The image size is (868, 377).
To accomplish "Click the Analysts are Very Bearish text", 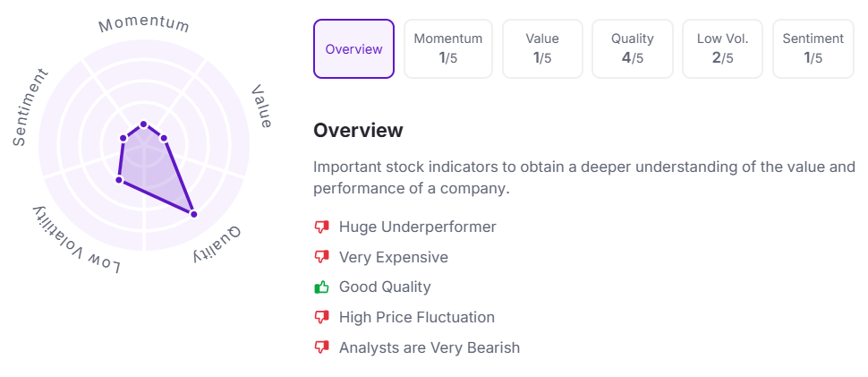I will coord(430,347).
